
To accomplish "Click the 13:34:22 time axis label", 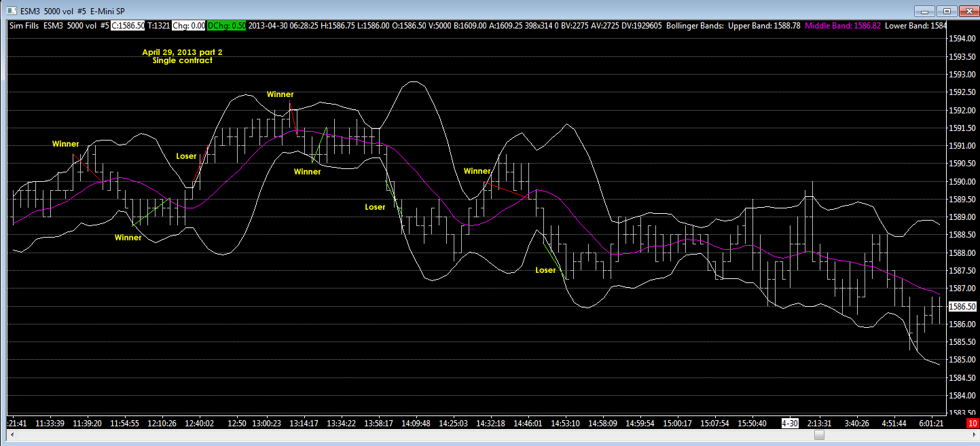I will [341, 423].
